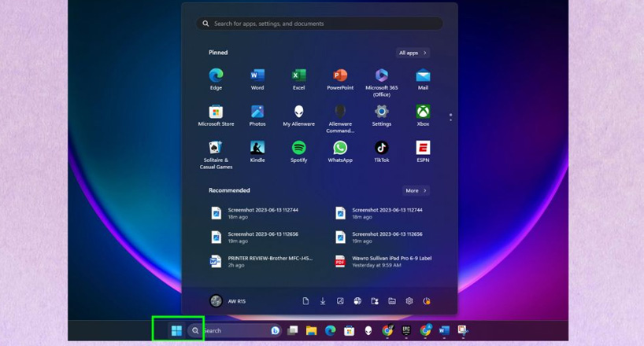Click the AW R15 user account
The width and height of the screenshot is (644, 346).
point(228,301)
